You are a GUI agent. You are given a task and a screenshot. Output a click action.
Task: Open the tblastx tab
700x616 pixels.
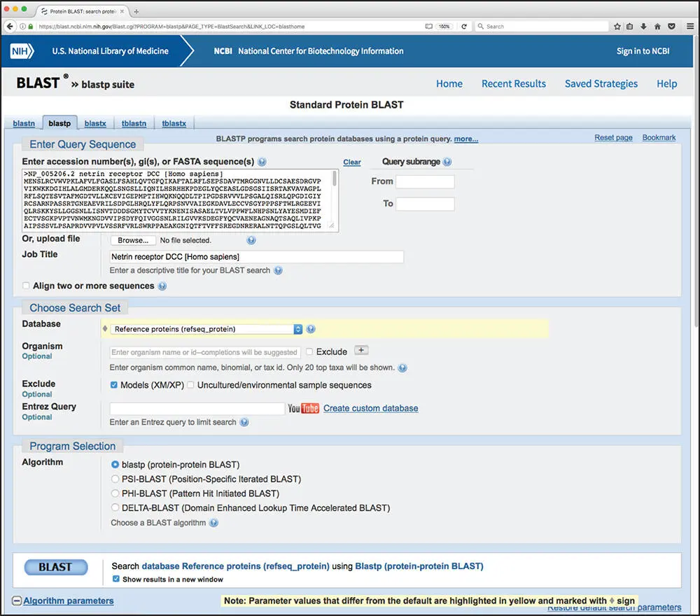tap(174, 124)
